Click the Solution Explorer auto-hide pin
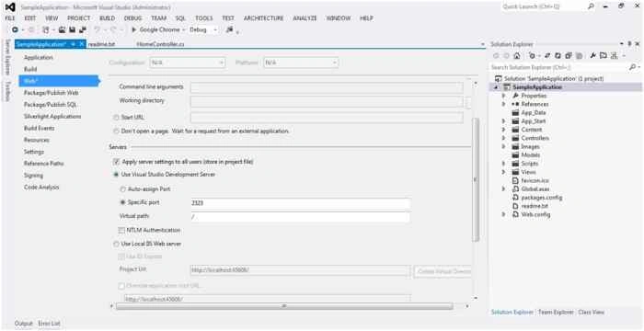This screenshot has height=331, width=644. [629, 43]
